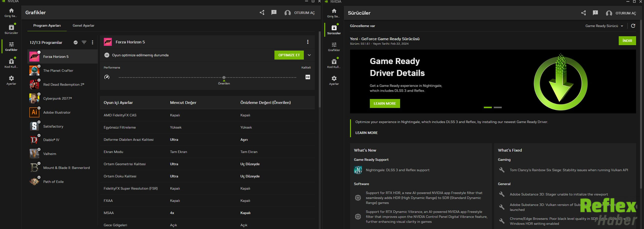The height and width of the screenshot is (229, 644).
Task: Open Sürücüler in left window sidebar
Action: click(x=11, y=30)
